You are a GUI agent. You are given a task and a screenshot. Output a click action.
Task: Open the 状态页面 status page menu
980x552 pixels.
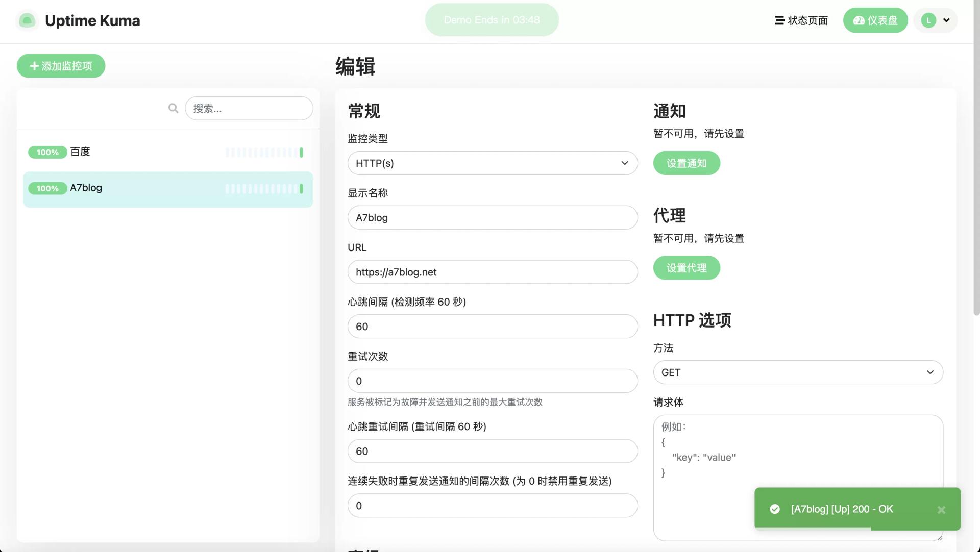[x=801, y=20]
